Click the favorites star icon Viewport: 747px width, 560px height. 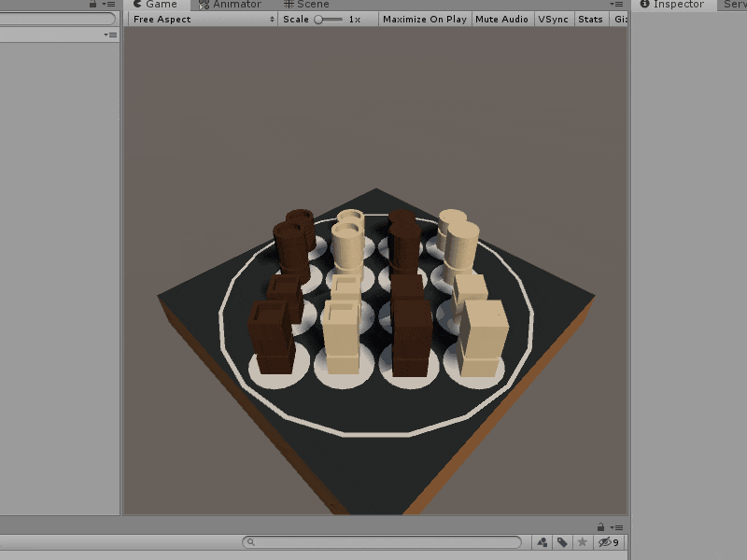click(x=583, y=542)
